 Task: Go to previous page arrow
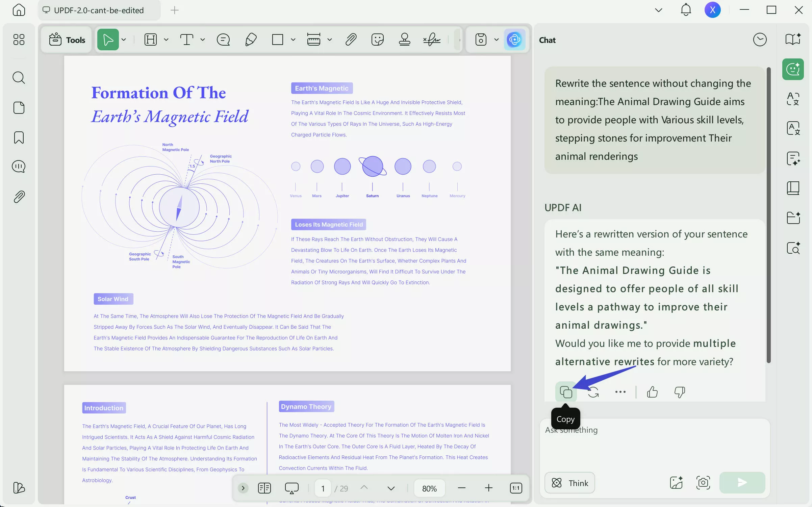tap(364, 488)
